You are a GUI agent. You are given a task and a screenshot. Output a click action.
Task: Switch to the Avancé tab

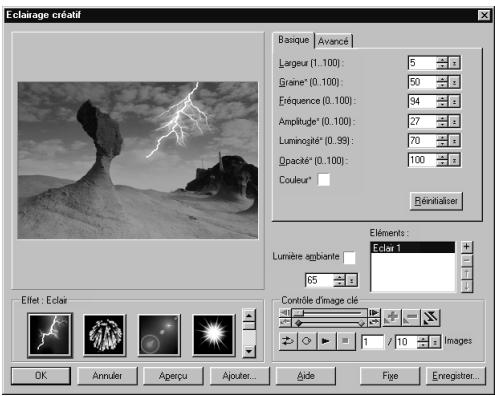333,41
